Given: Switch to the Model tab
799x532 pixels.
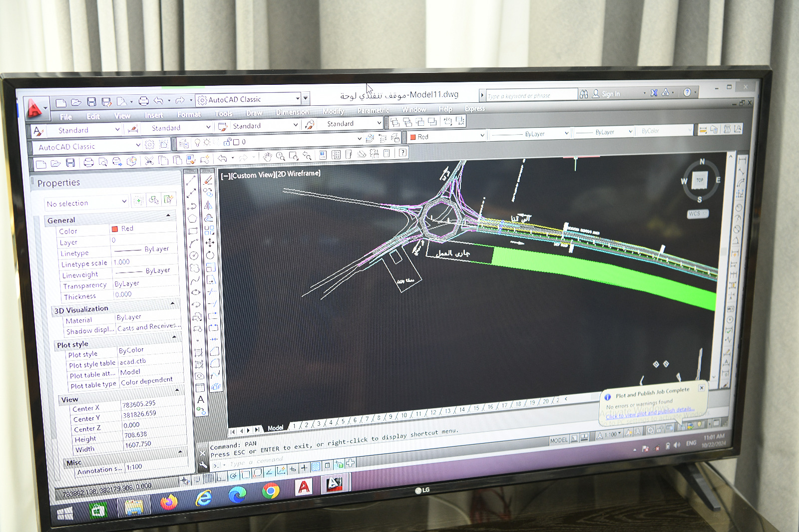Looking at the screenshot, I should pyautogui.click(x=275, y=428).
